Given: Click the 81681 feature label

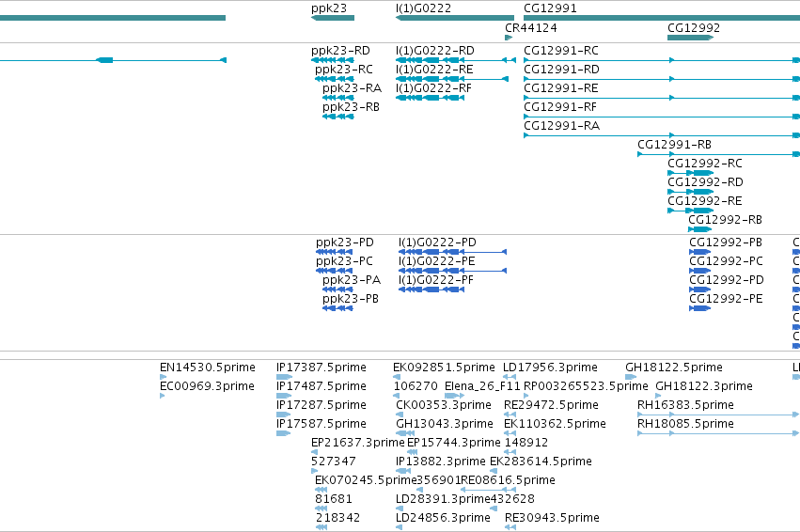Looking at the screenshot, I should (x=333, y=499).
